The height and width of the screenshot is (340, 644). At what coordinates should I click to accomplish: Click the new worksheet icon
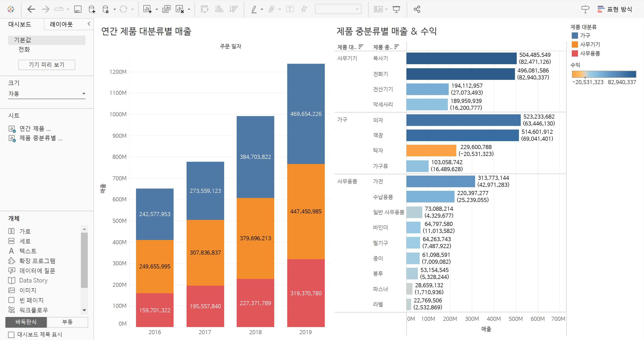point(147,9)
